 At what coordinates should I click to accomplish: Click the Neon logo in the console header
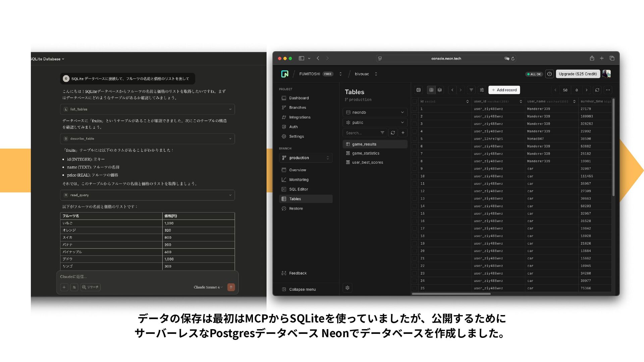[285, 74]
